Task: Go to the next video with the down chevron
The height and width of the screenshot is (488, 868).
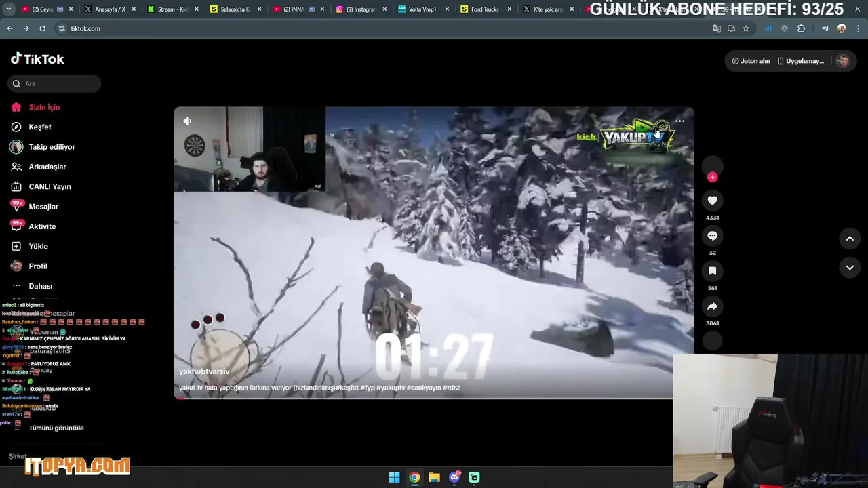Action: tap(850, 268)
